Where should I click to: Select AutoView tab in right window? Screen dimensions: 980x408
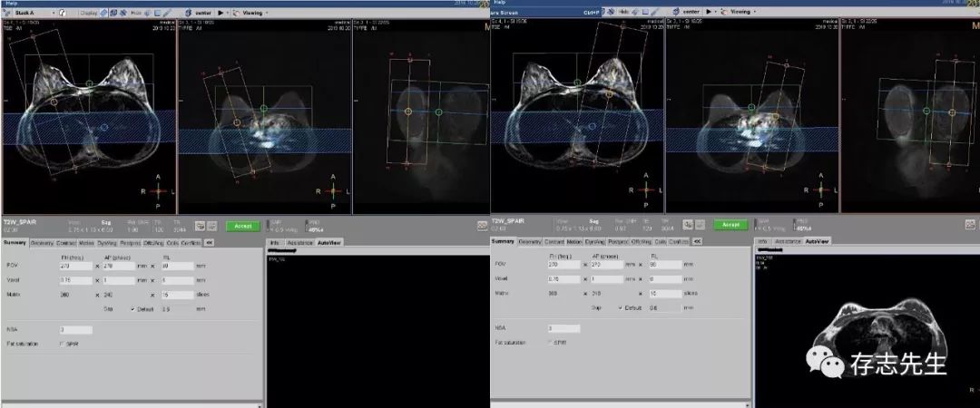pos(818,241)
